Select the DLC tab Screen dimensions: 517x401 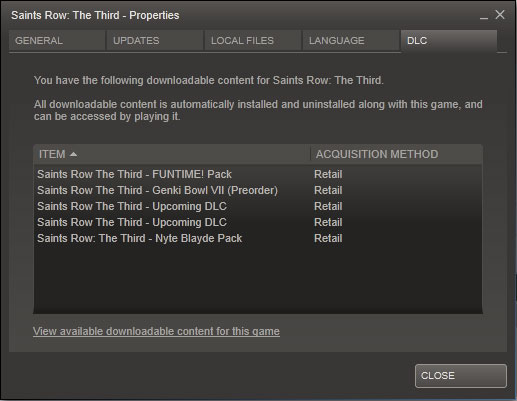449,41
